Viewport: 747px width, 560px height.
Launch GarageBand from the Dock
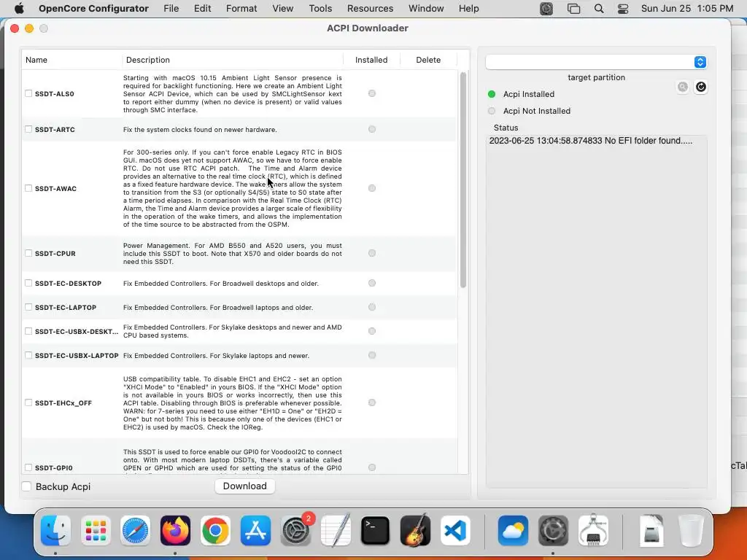pyautogui.click(x=415, y=531)
